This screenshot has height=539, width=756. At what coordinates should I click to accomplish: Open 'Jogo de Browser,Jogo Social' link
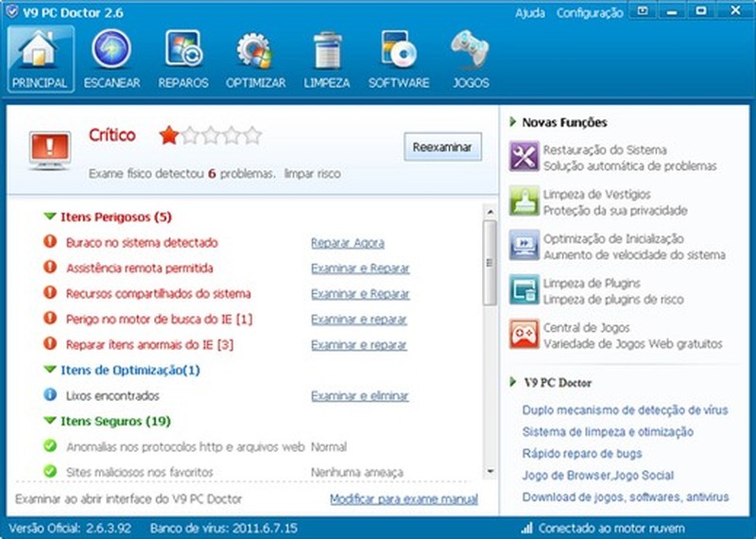598,476
